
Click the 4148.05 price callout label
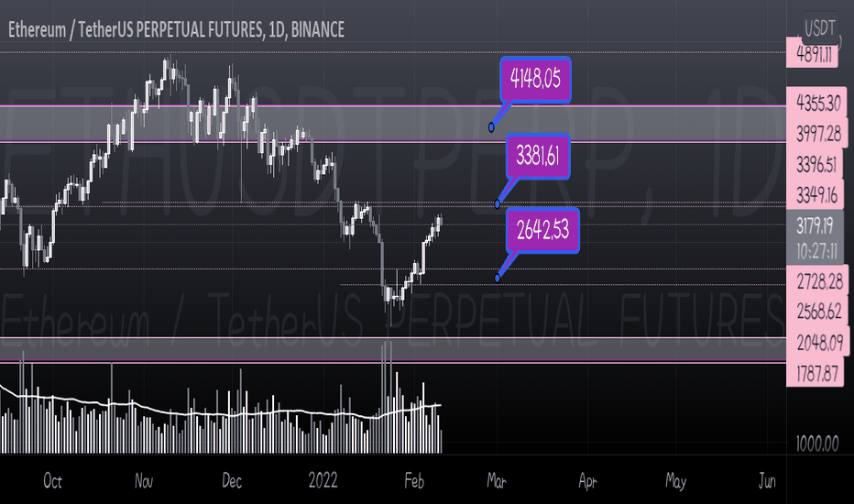pyautogui.click(x=535, y=80)
